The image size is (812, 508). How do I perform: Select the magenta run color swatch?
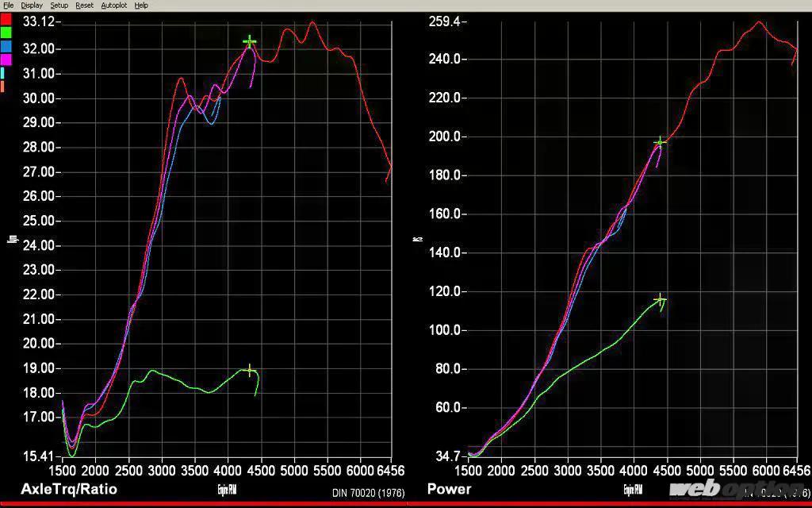coord(6,59)
